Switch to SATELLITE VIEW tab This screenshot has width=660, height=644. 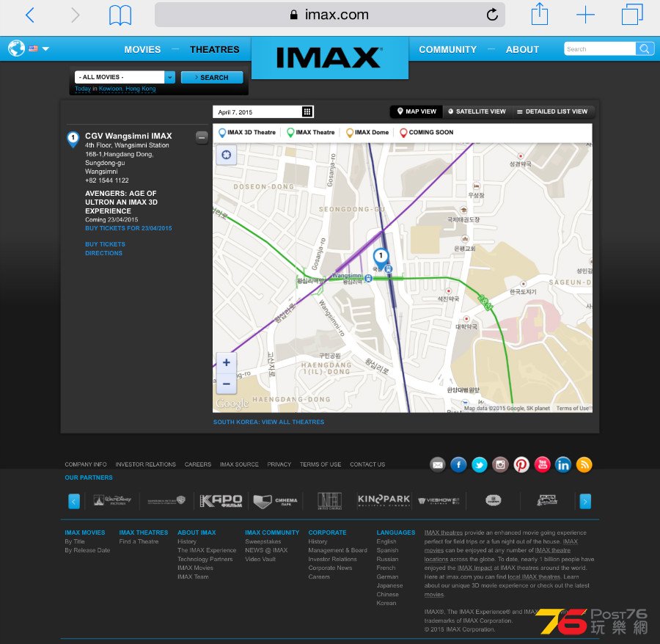477,111
